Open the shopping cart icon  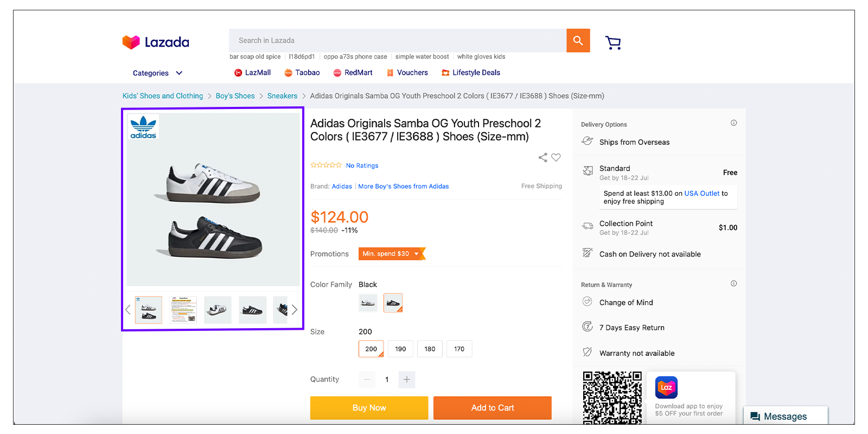click(613, 42)
